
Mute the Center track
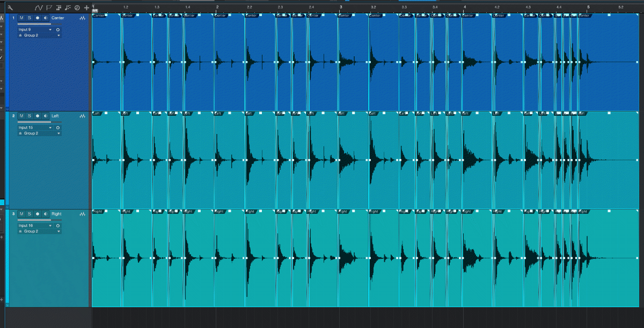click(21, 18)
